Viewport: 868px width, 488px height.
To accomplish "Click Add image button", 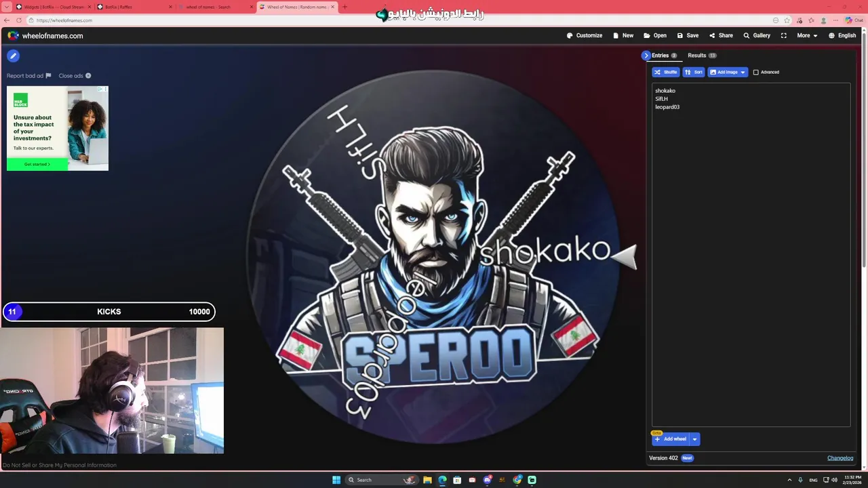I will click(724, 72).
